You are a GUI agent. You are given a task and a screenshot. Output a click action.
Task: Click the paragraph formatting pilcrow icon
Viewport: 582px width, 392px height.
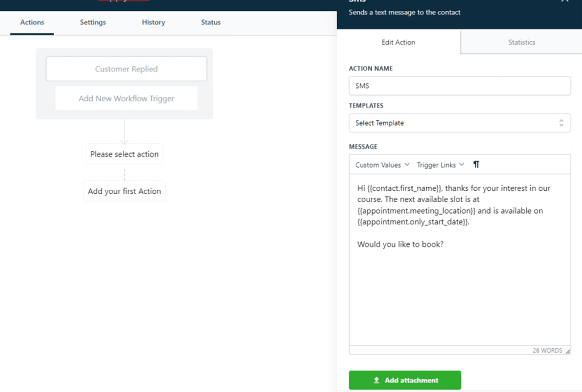pos(476,165)
